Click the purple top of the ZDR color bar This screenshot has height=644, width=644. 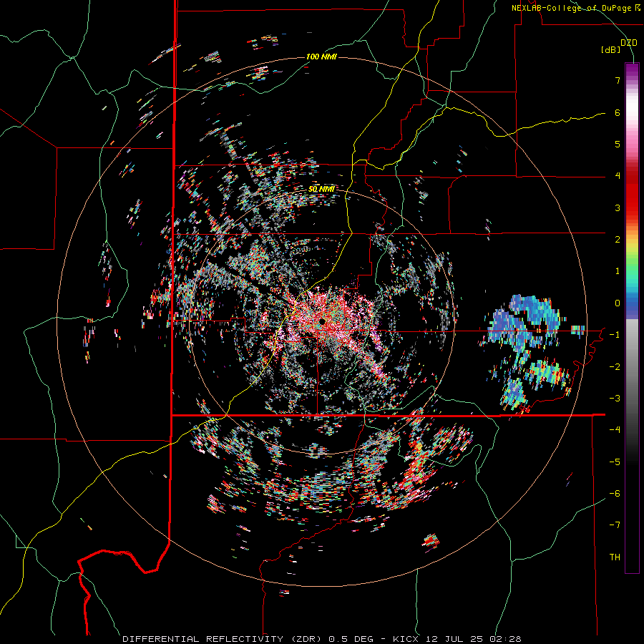pyautogui.click(x=632, y=71)
